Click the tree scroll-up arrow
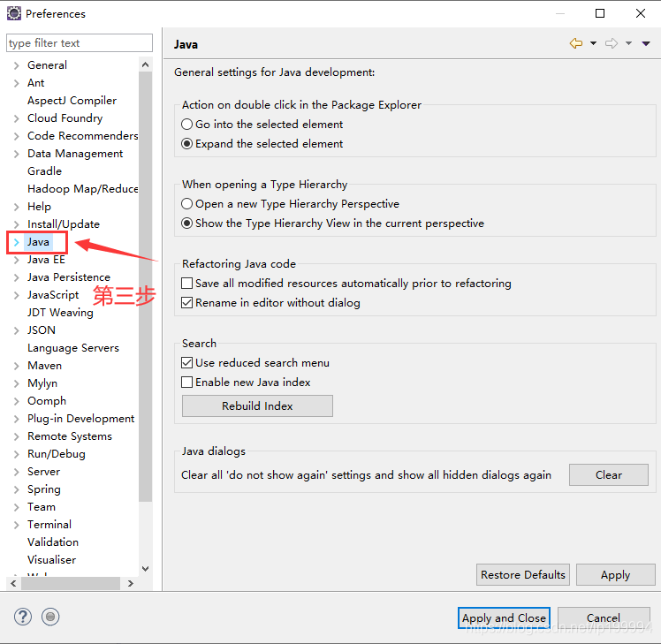This screenshot has width=661, height=644. coord(146,64)
